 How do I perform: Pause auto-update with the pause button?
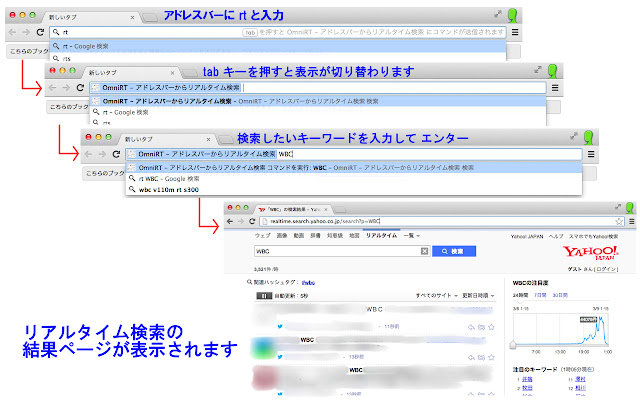(x=264, y=296)
